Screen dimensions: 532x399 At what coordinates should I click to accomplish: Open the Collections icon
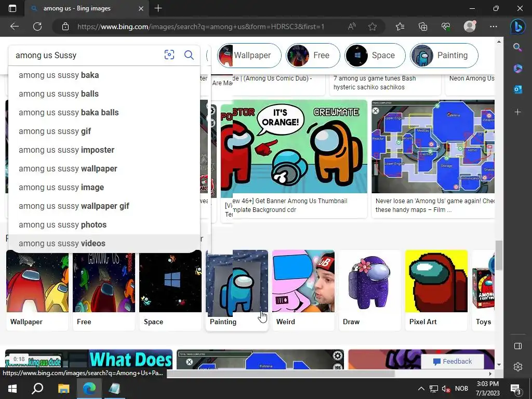pos(423,26)
